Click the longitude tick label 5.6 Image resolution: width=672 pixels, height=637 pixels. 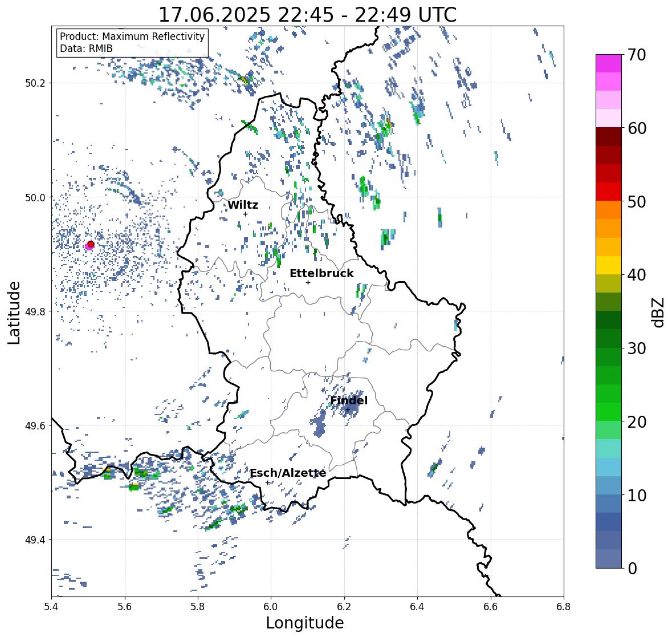tap(125, 607)
